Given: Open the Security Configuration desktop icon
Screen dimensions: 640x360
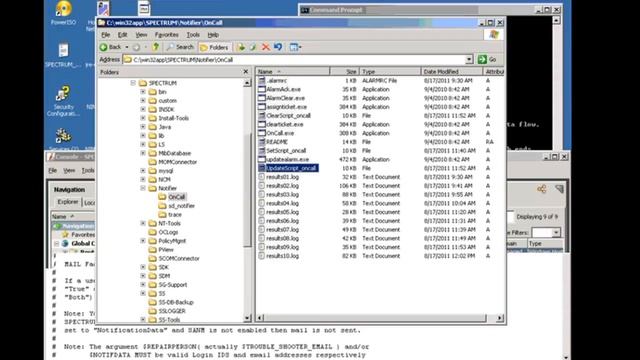Looking at the screenshot, I should (x=63, y=101).
